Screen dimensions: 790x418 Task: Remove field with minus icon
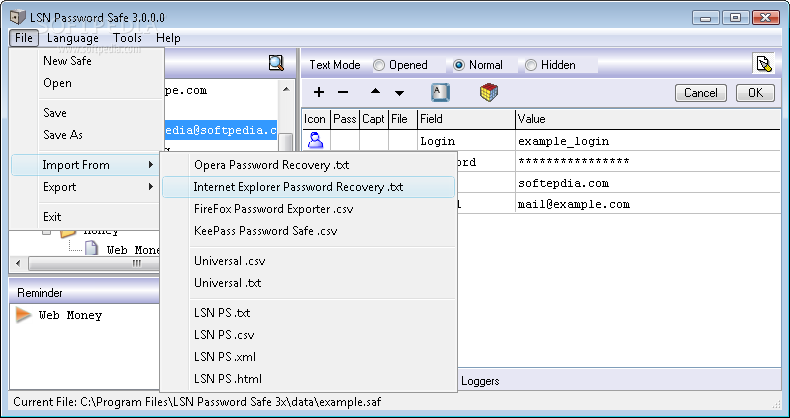(343, 93)
